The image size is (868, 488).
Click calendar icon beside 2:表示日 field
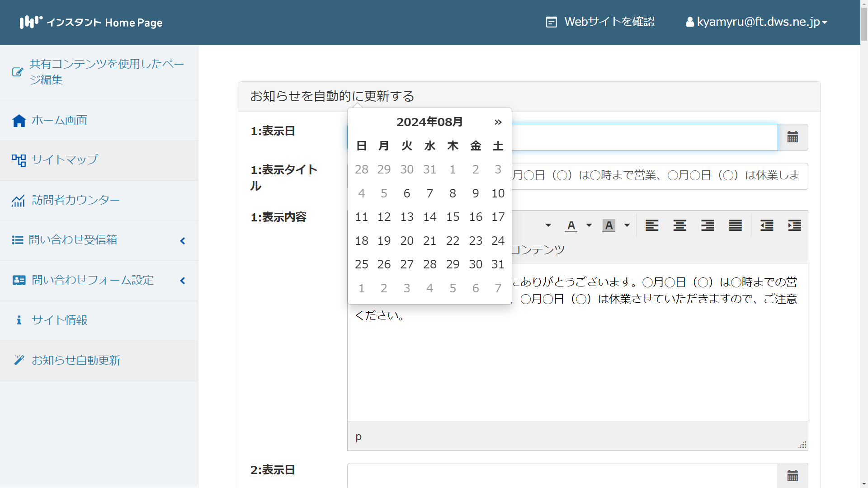pos(793,475)
